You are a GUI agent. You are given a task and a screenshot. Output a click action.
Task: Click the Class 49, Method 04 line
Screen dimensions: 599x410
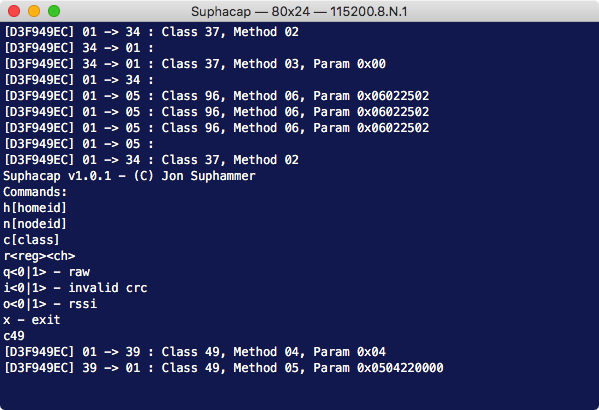(195, 352)
